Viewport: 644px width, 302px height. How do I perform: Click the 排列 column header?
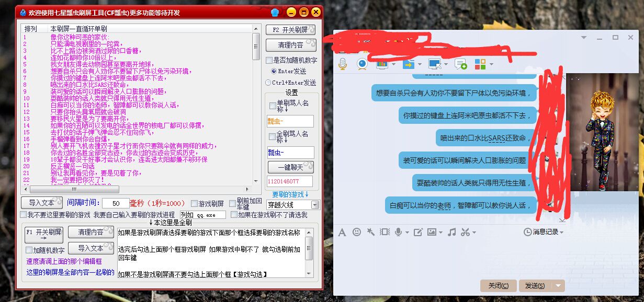click(x=31, y=29)
